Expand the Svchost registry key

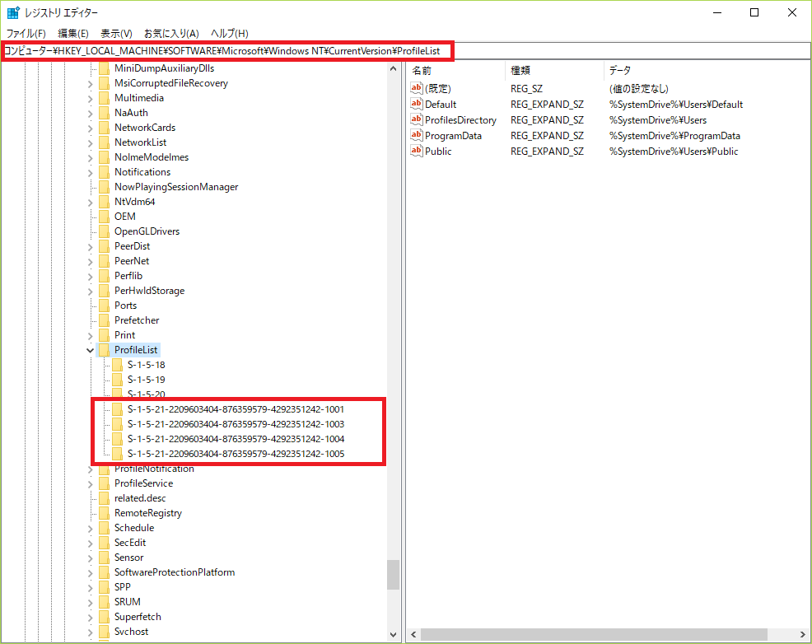coord(91,632)
